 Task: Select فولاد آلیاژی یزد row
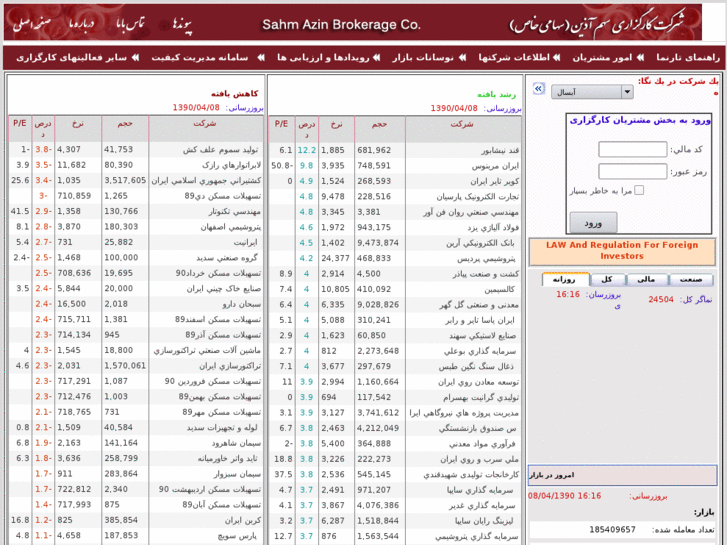point(395,227)
